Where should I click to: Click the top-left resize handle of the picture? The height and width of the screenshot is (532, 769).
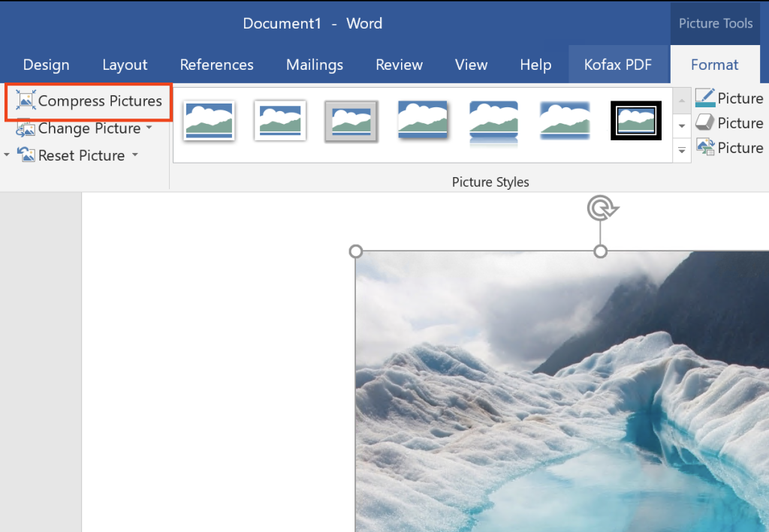point(357,251)
